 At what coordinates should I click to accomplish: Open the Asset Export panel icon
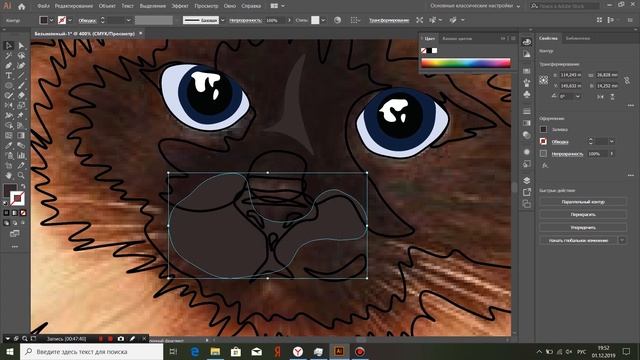pos(527,192)
